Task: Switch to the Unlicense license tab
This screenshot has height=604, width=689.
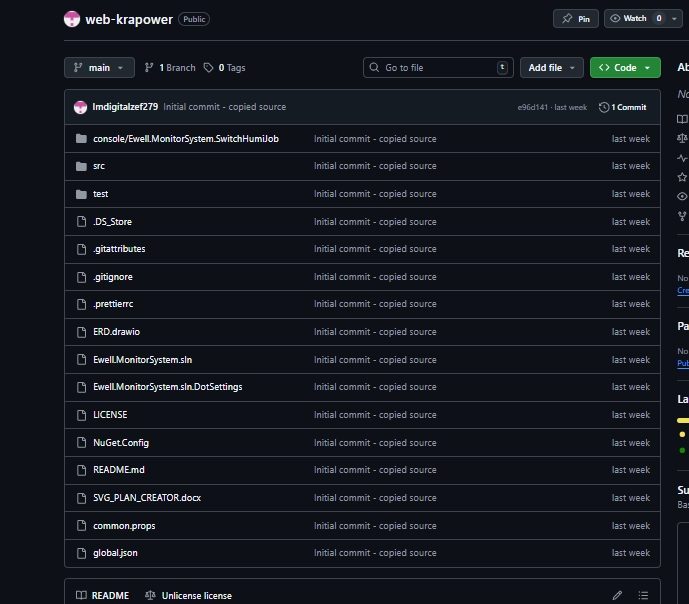Action: pyautogui.click(x=188, y=596)
